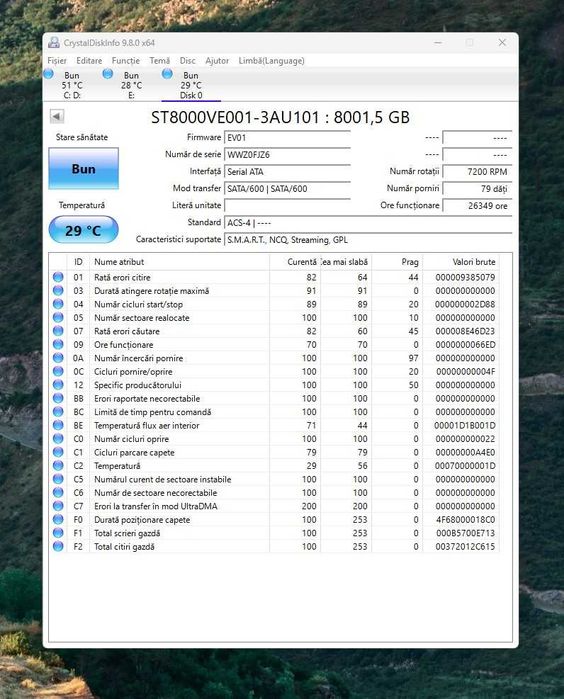Open the Funcție menu

pos(125,61)
